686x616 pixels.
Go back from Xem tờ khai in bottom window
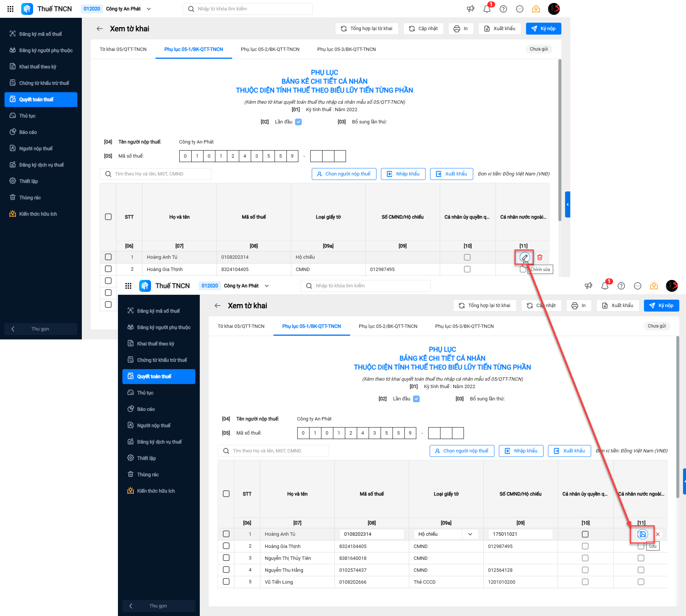point(218,306)
